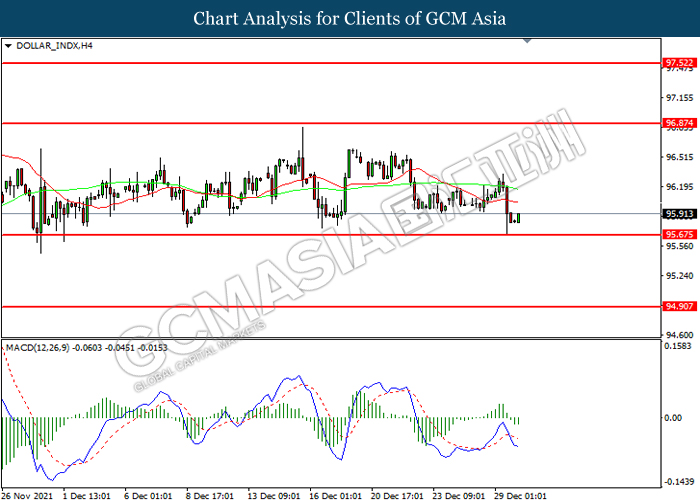Screen dimensions: 700x500
Task: Click the last green candlestick on chart
Action: [x=518, y=218]
